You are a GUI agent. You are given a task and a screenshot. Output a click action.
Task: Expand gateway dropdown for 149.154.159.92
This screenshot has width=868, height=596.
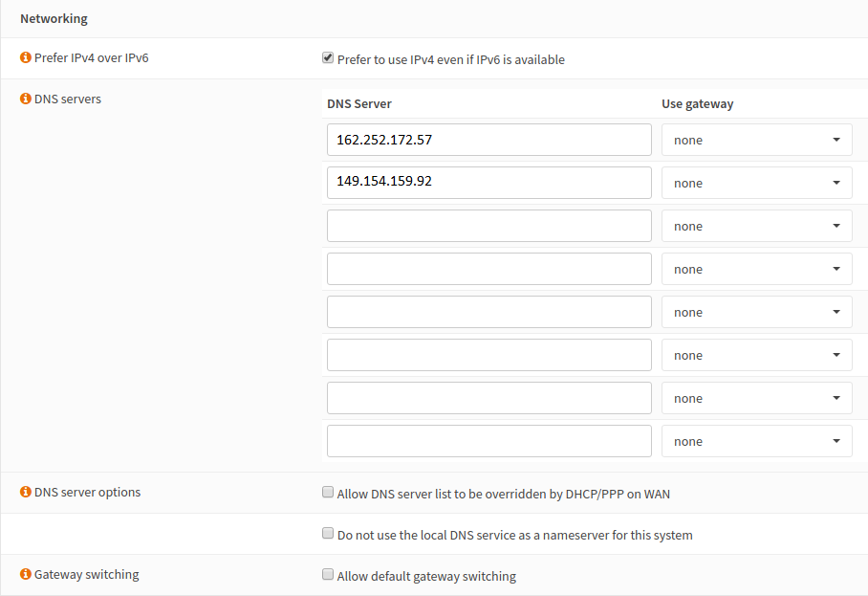point(756,183)
